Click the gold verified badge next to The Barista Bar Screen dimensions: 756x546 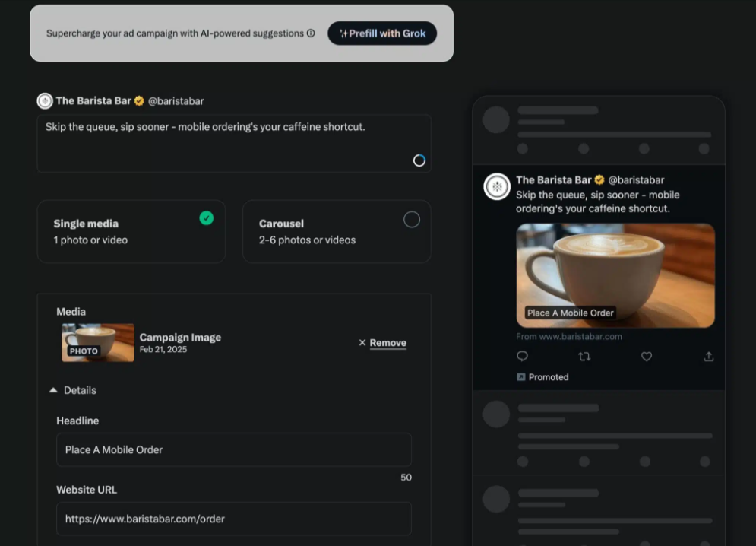coord(139,101)
